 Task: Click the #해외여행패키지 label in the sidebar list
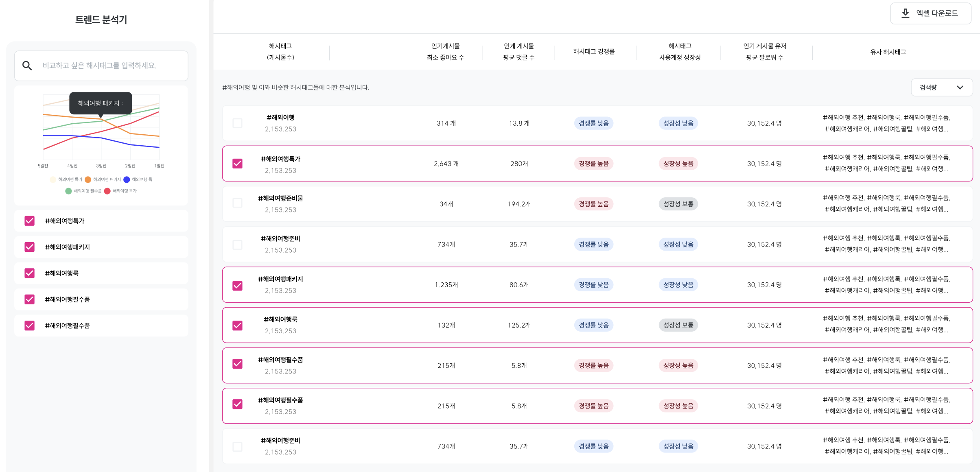[68, 247]
